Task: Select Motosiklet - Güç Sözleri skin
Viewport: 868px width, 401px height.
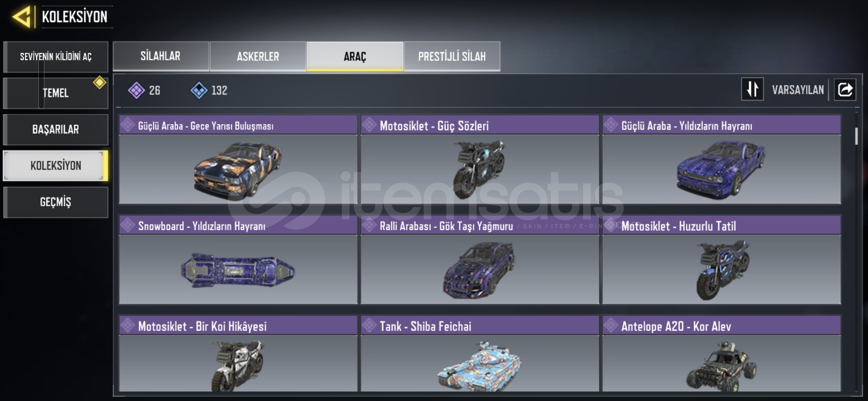Action: click(480, 160)
